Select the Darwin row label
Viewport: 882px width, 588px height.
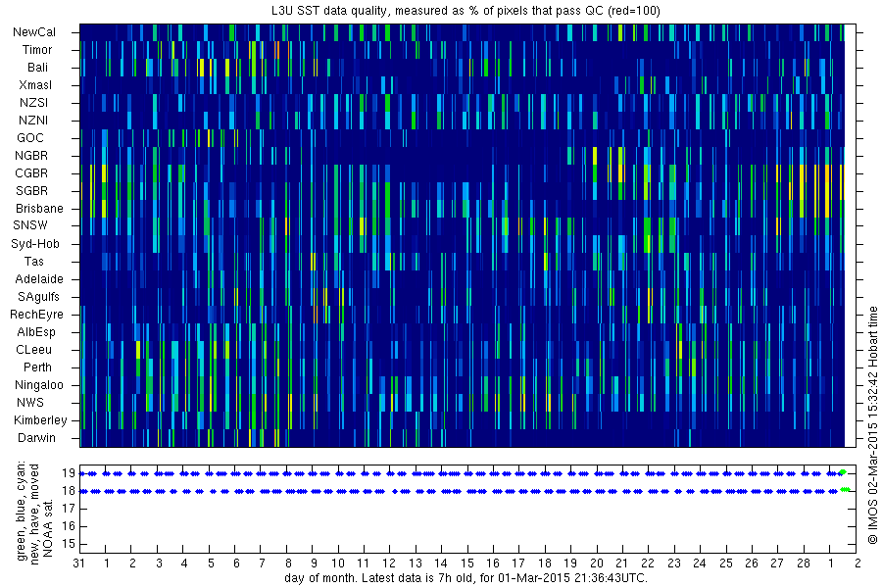(36, 438)
